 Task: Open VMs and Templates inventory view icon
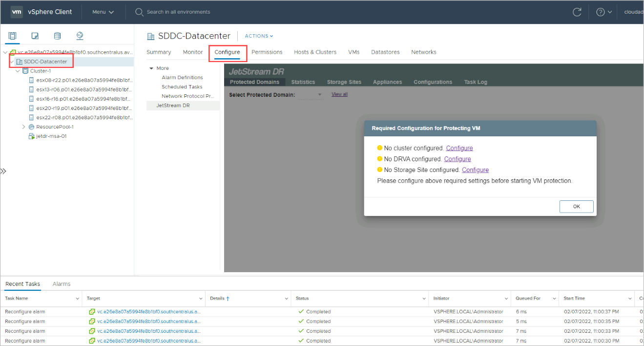coord(35,36)
